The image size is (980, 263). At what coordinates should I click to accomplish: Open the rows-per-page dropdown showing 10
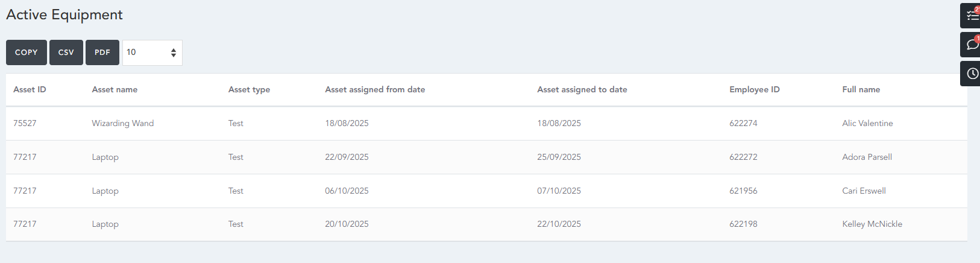(152, 52)
